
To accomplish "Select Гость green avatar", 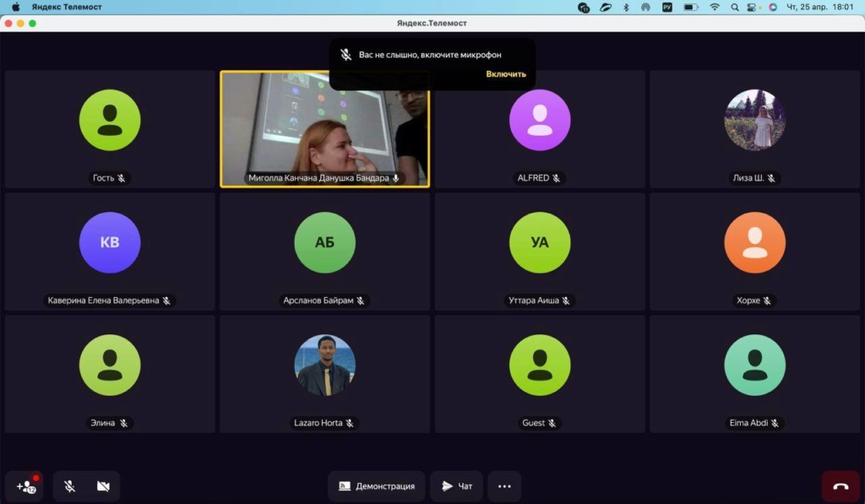I will pyautogui.click(x=110, y=120).
